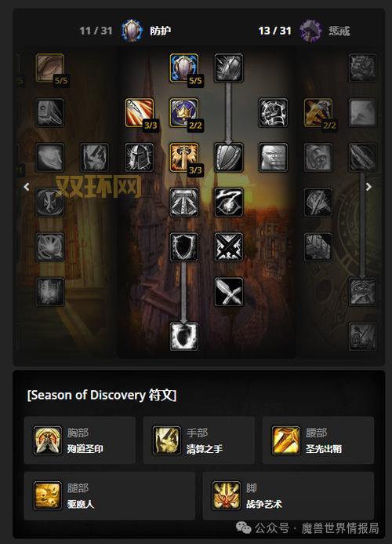The height and width of the screenshot is (544, 392).
Task: Go to next talent tree arrow
Action: point(368,187)
